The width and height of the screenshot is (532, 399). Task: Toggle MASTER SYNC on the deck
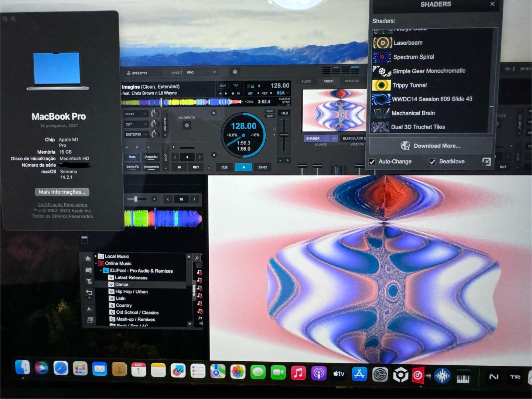click(x=284, y=100)
